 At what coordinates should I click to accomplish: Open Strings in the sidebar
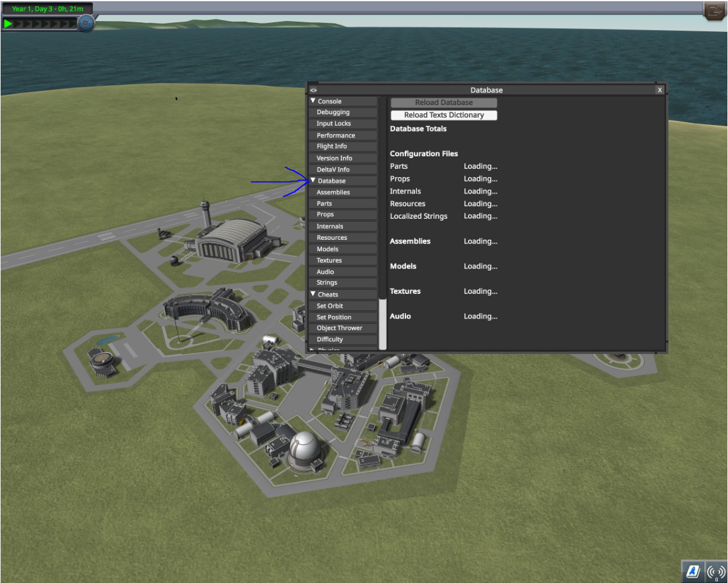(x=344, y=282)
